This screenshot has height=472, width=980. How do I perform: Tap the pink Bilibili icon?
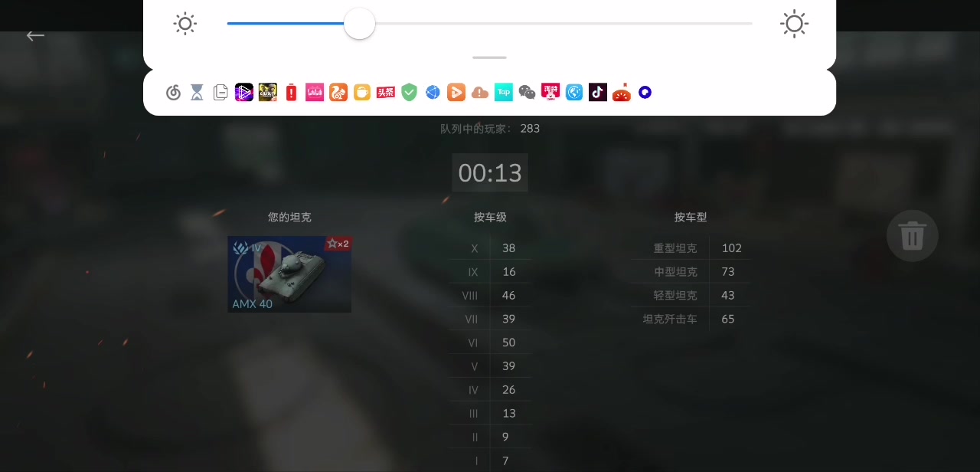click(315, 93)
